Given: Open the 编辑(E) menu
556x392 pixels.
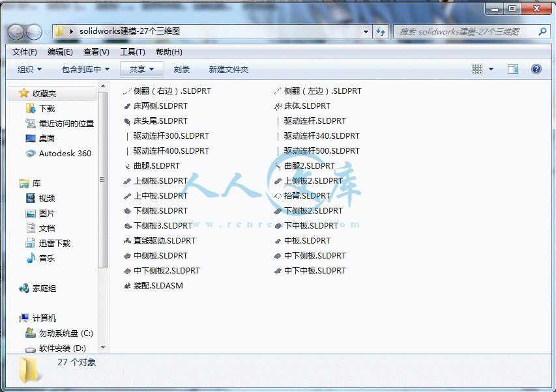Looking at the screenshot, I should pyautogui.click(x=60, y=52).
